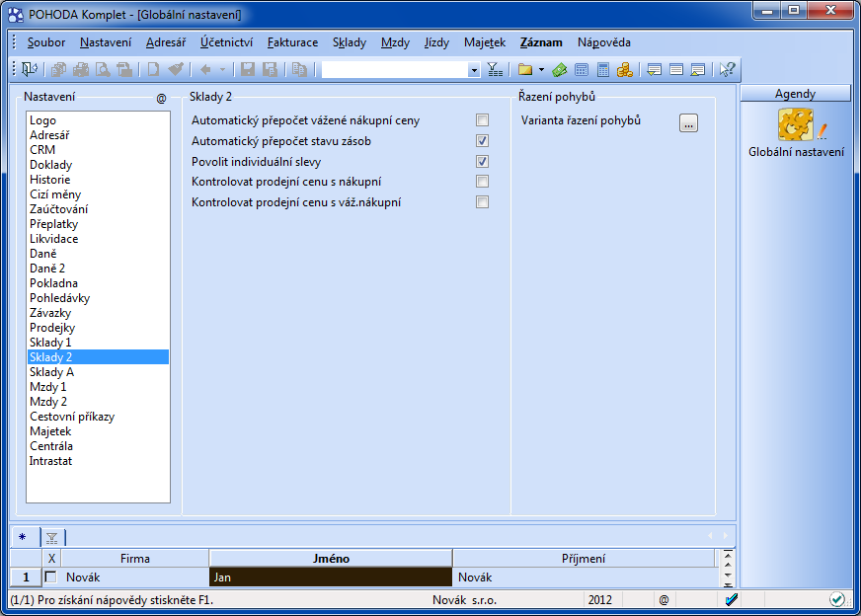Open the Fakturace menu
The height and width of the screenshot is (616, 861).
[x=292, y=42]
